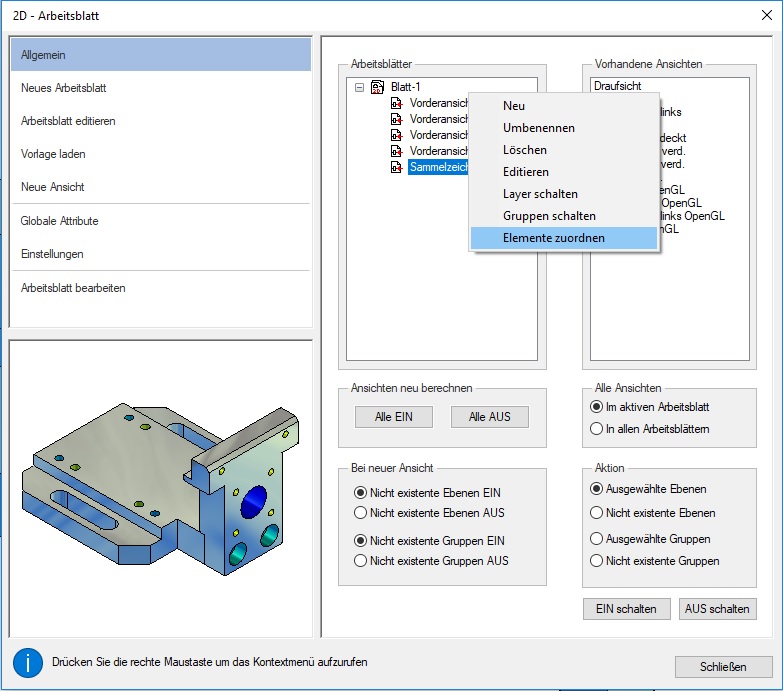Select 'Draufsicht' in Vorhandene Ansichten list
The width and height of the screenshot is (783, 691).
617,87
